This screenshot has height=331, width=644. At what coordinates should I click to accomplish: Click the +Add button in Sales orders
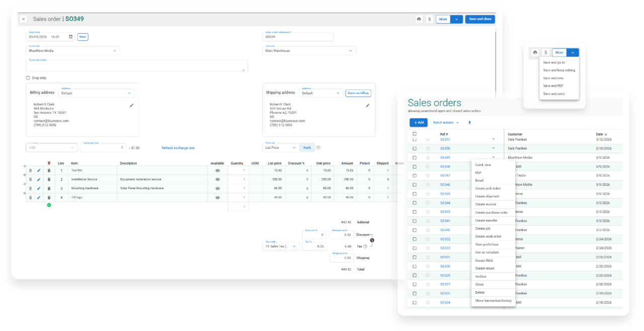pos(419,122)
